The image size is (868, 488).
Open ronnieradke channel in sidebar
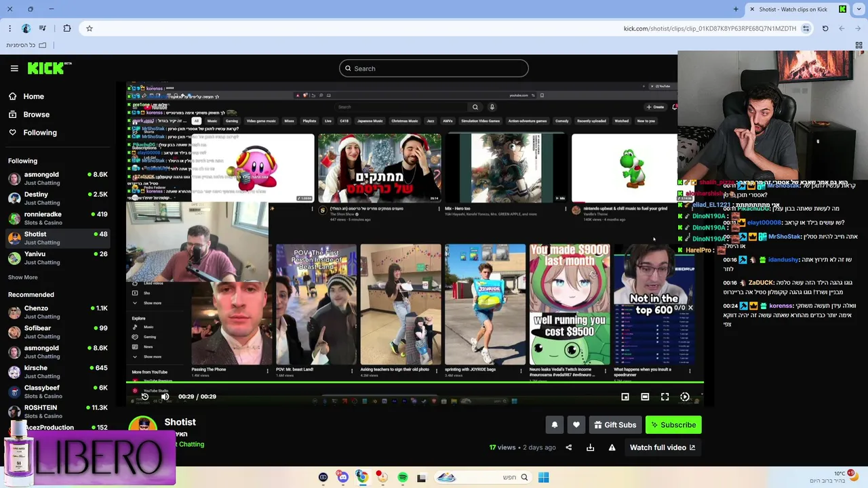click(58, 218)
